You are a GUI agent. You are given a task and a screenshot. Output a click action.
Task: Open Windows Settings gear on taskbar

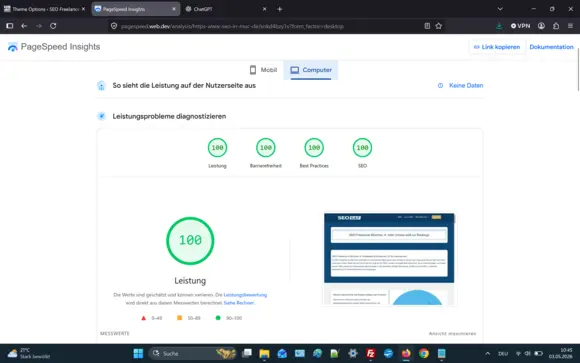[x=353, y=353]
